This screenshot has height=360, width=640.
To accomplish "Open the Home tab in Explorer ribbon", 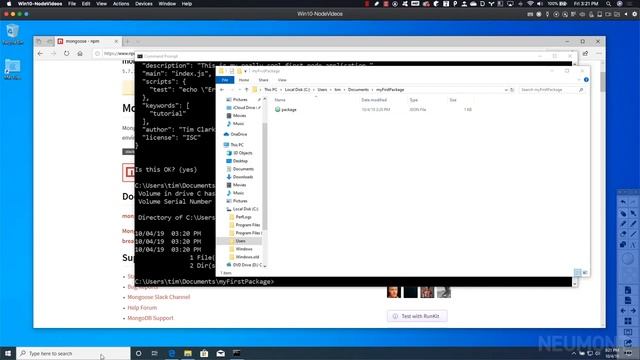I will point(244,80).
